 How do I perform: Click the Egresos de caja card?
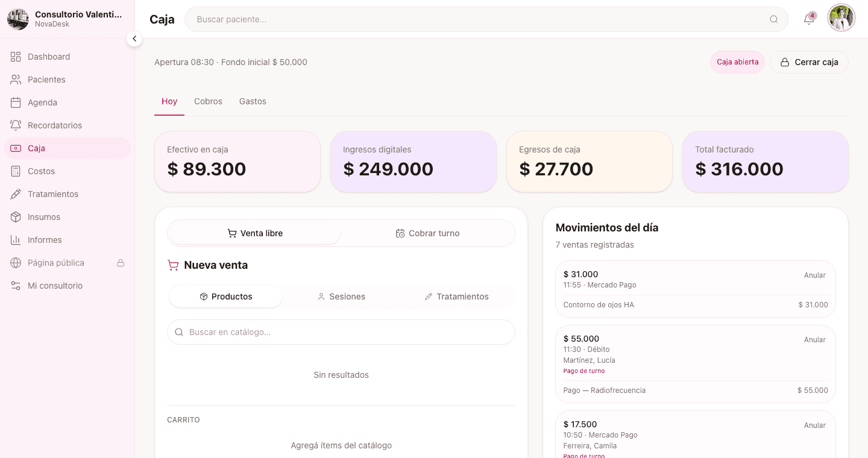pyautogui.click(x=590, y=162)
